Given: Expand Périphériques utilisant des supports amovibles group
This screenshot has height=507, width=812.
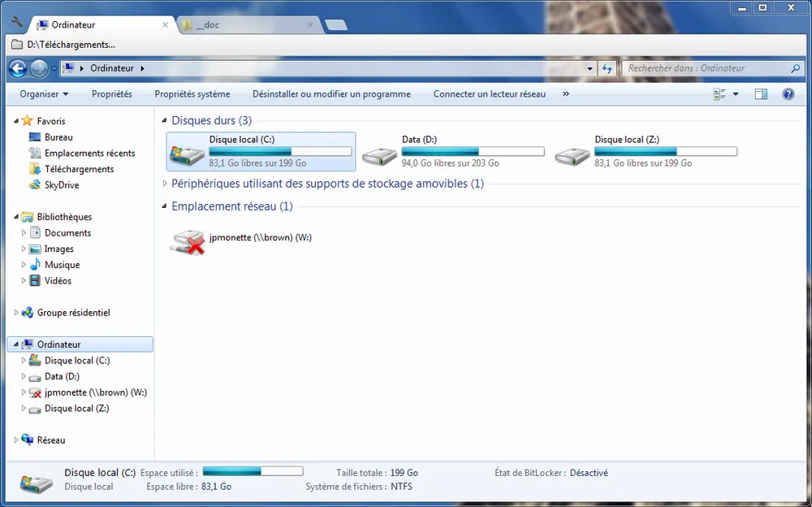Looking at the screenshot, I should (165, 184).
